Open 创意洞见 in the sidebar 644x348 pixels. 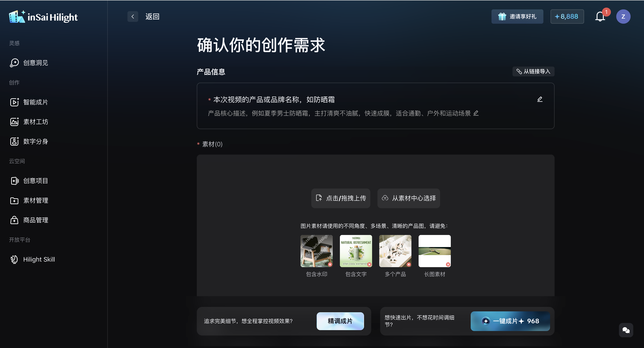29,63
